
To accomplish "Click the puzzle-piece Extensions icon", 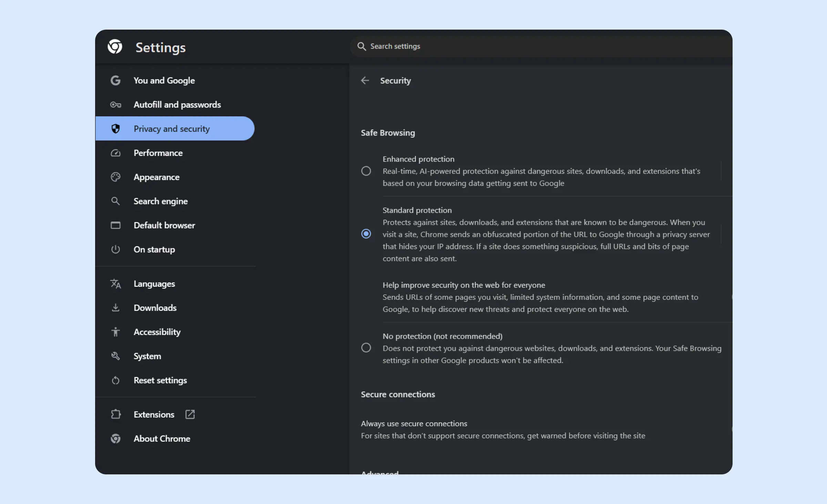I will (x=116, y=414).
